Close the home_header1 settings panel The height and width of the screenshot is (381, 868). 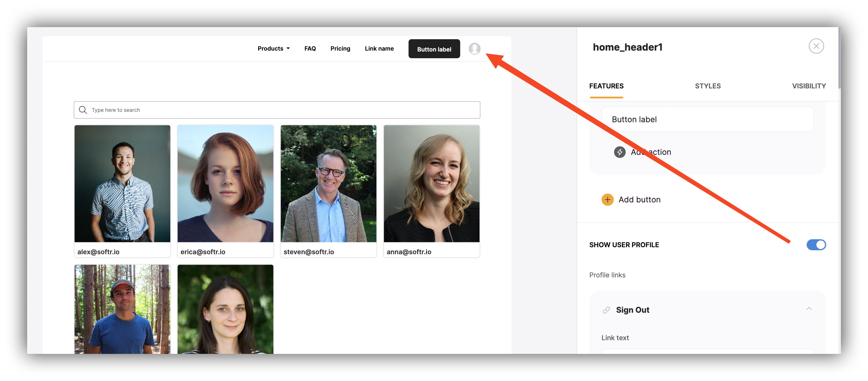coord(816,46)
